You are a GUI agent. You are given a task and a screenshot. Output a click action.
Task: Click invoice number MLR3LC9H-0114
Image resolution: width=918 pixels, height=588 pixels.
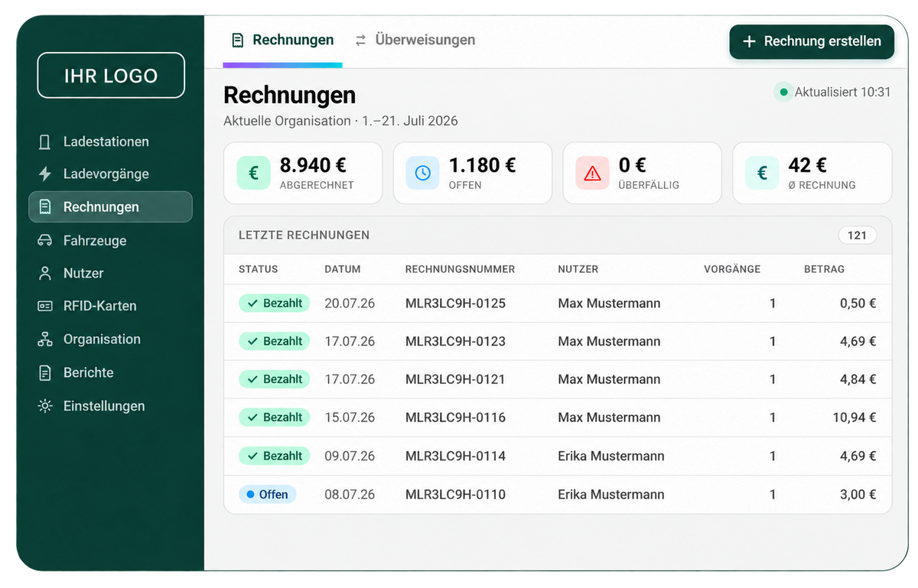click(455, 456)
